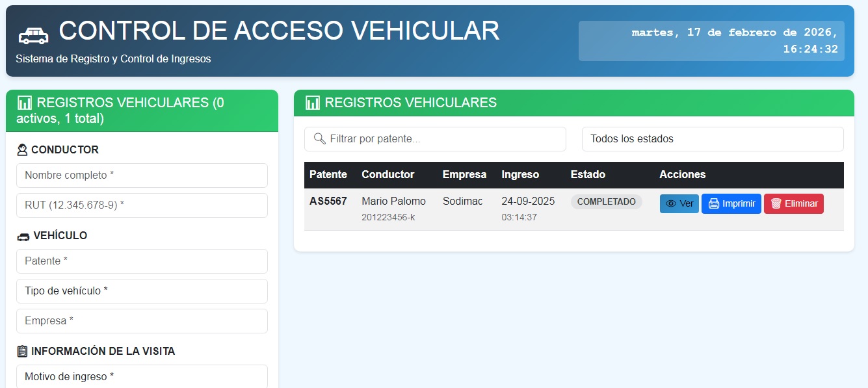Click the COMPLETADO status badge
This screenshot has height=388, width=868.
[606, 201]
